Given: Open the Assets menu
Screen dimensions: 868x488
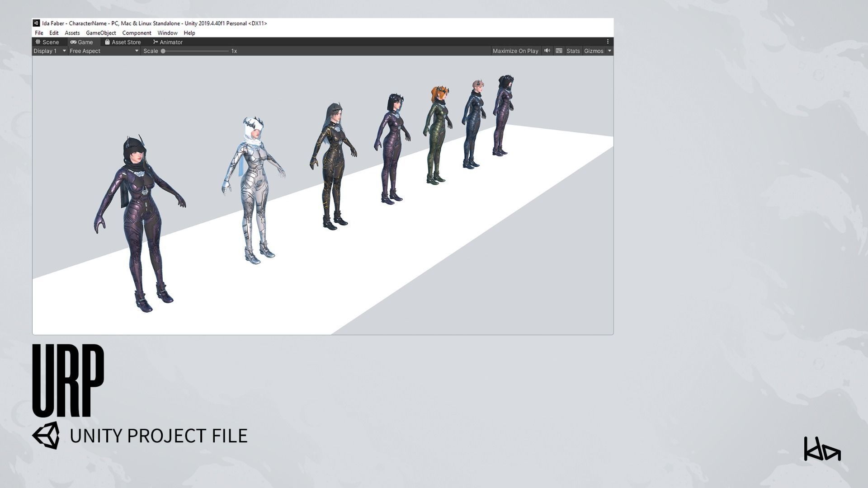Looking at the screenshot, I should 72,33.
